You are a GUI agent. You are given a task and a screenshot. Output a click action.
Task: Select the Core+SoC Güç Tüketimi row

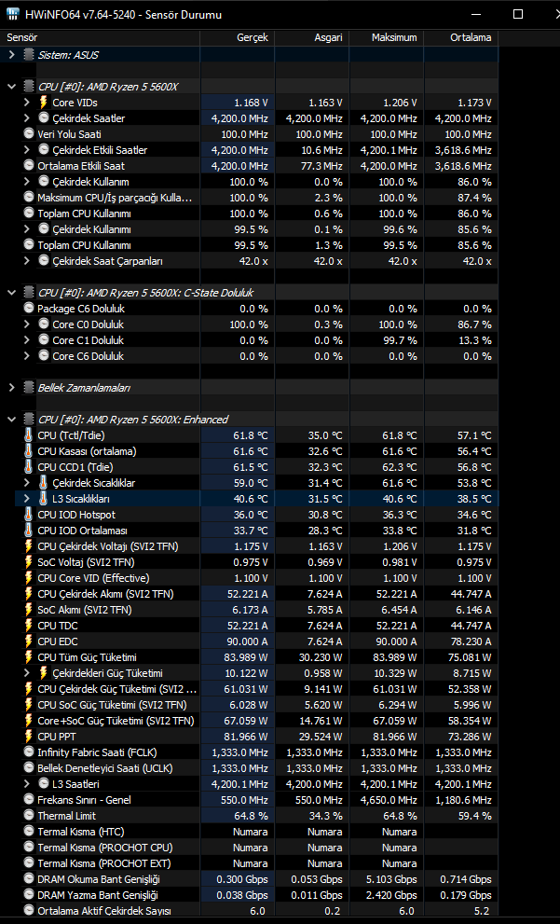[x=250, y=720]
